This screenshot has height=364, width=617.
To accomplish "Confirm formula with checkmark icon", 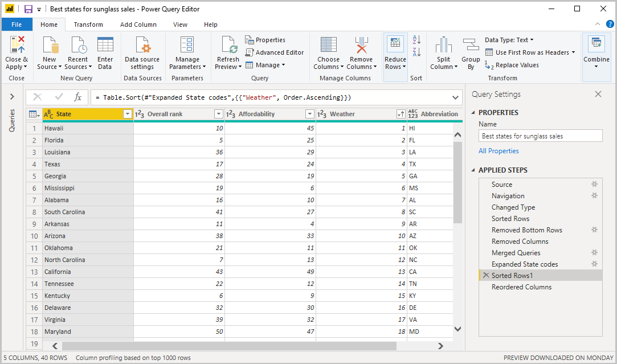I will point(59,97).
